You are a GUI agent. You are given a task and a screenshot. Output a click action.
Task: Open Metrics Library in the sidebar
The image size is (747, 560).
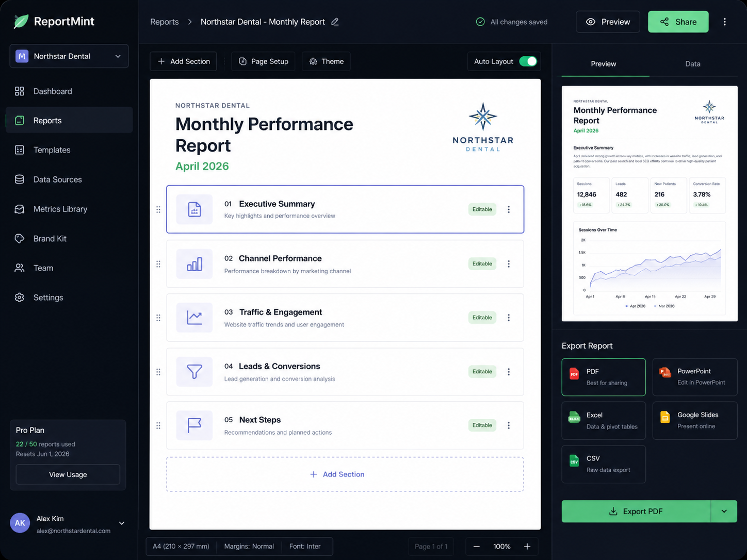click(x=69, y=209)
